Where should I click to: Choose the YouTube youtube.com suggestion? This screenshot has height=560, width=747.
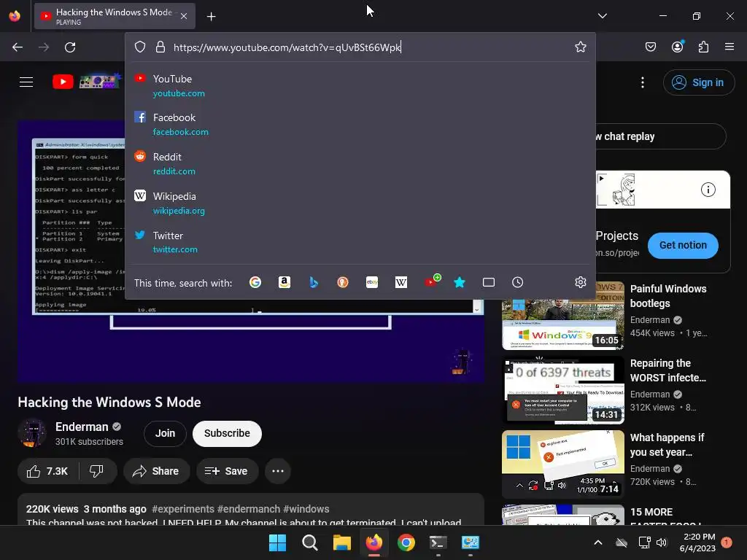[x=360, y=86]
